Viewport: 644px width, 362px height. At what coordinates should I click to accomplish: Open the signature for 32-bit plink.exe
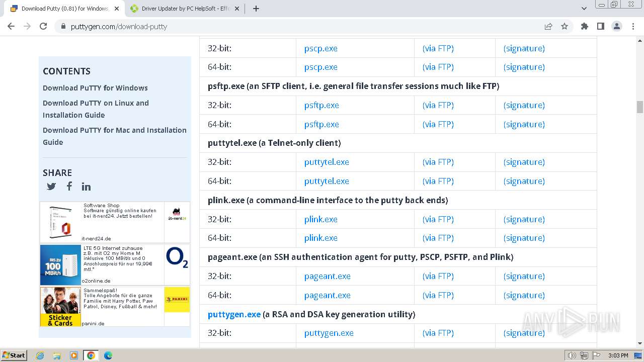[524, 219]
